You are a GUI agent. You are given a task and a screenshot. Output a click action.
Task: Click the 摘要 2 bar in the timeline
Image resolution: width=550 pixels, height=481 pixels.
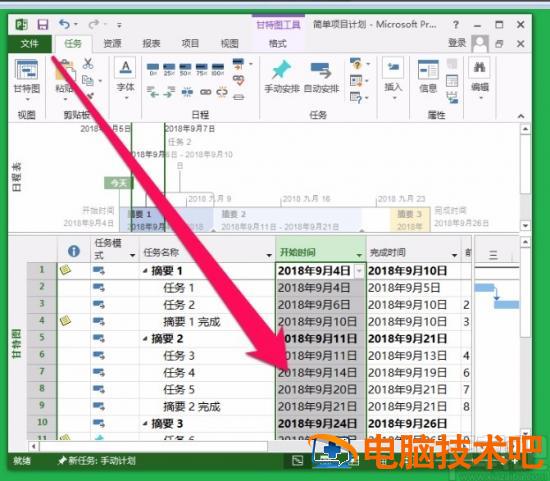coord(288,220)
